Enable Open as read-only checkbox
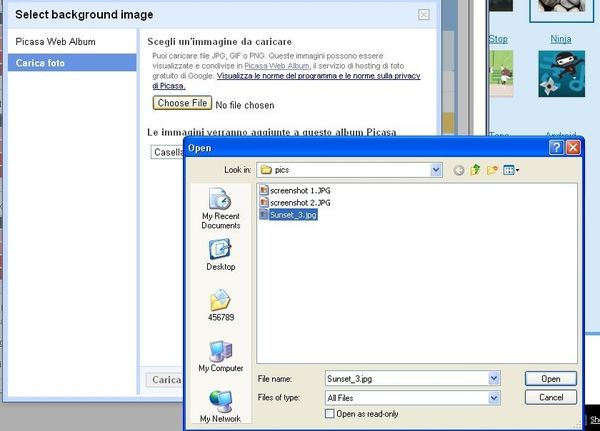600x431 pixels. (x=330, y=414)
